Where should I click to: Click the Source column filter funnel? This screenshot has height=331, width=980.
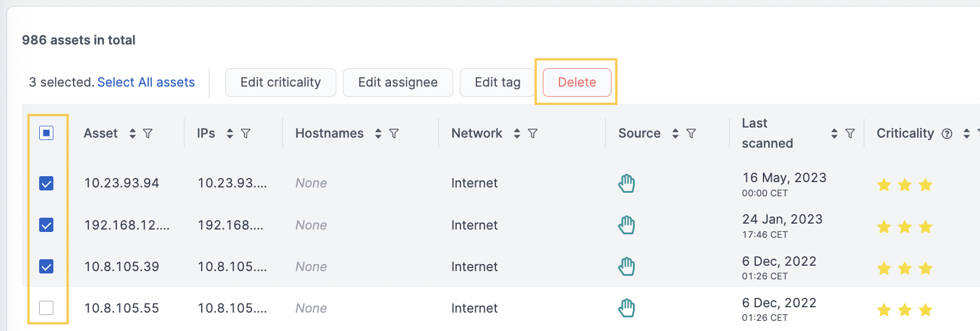691,133
